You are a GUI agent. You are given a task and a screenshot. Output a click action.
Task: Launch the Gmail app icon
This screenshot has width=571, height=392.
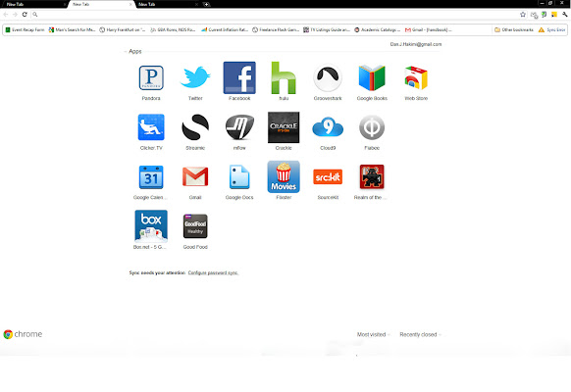(x=195, y=177)
